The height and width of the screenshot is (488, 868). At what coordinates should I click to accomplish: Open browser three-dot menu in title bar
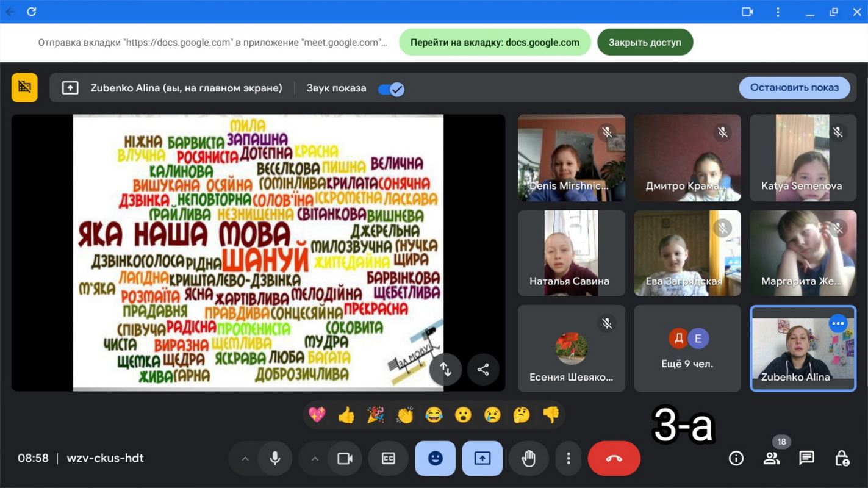tap(778, 12)
